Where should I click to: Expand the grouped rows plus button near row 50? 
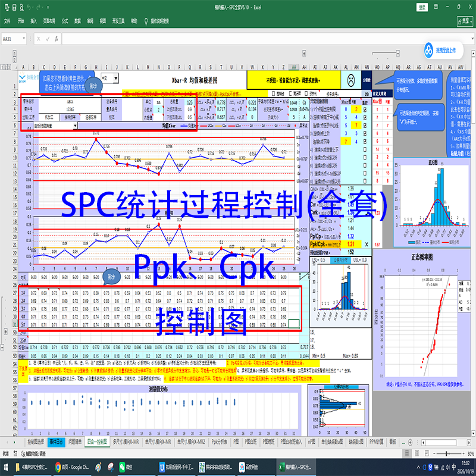[5, 332]
